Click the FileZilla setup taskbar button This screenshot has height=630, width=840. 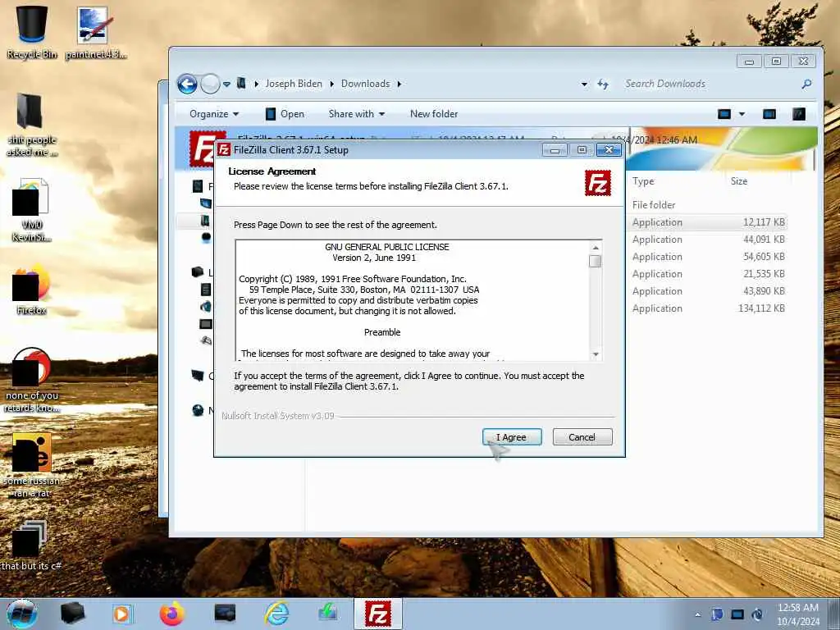coord(377,614)
